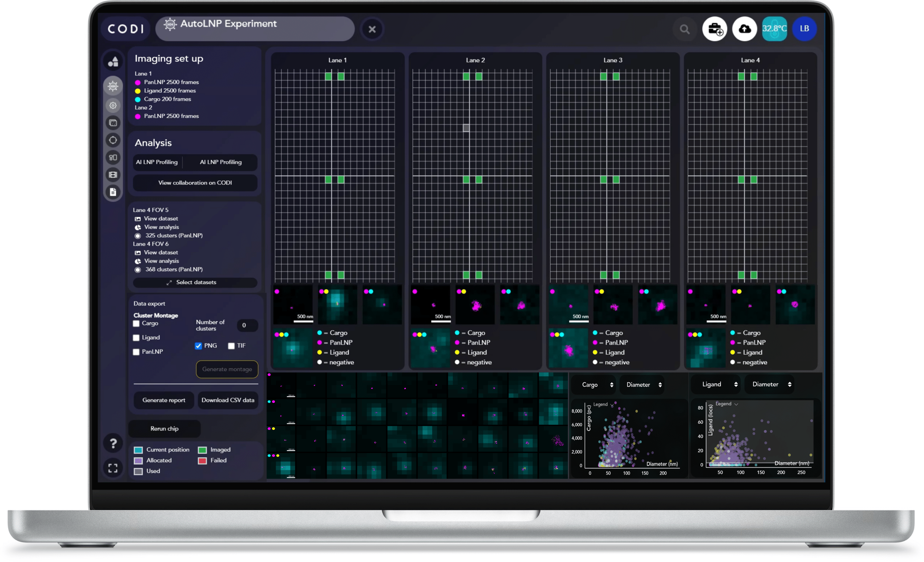Open the film strip icon in the sidebar
The width and height of the screenshot is (924, 562).
point(113,175)
